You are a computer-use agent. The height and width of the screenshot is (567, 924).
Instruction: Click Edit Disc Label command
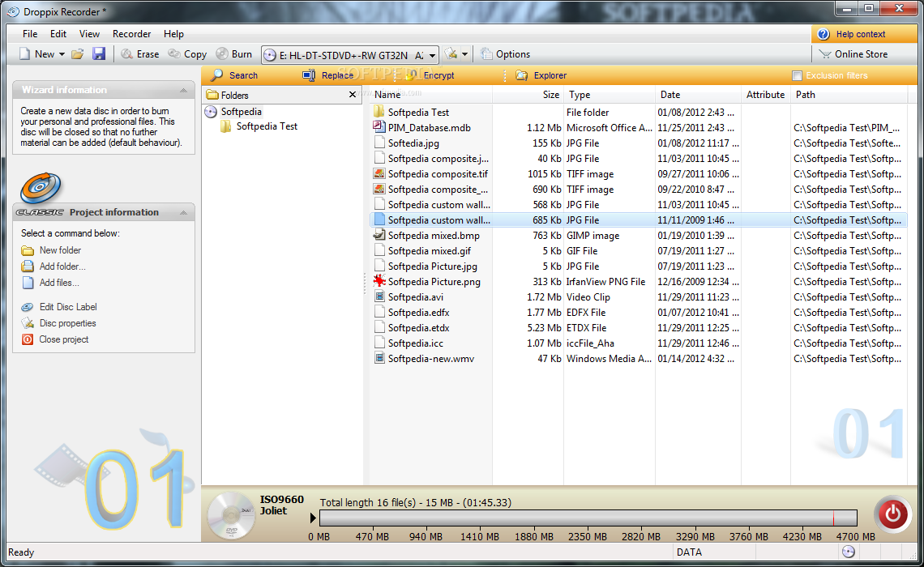point(59,307)
